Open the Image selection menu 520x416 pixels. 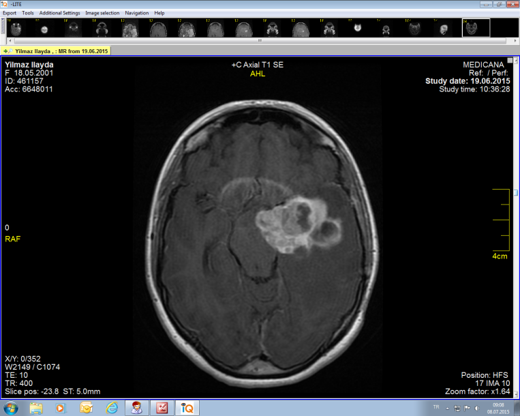tap(102, 13)
